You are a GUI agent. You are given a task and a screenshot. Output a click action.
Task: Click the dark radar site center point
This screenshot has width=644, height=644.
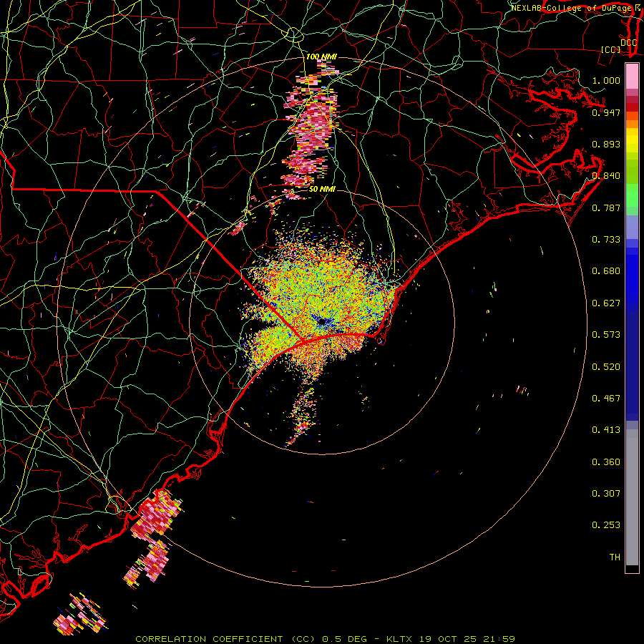322,321
